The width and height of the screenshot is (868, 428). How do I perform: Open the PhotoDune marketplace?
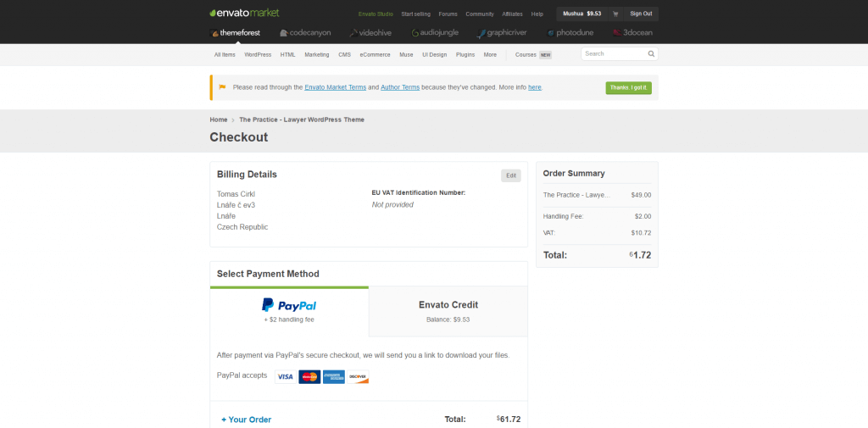pos(570,33)
